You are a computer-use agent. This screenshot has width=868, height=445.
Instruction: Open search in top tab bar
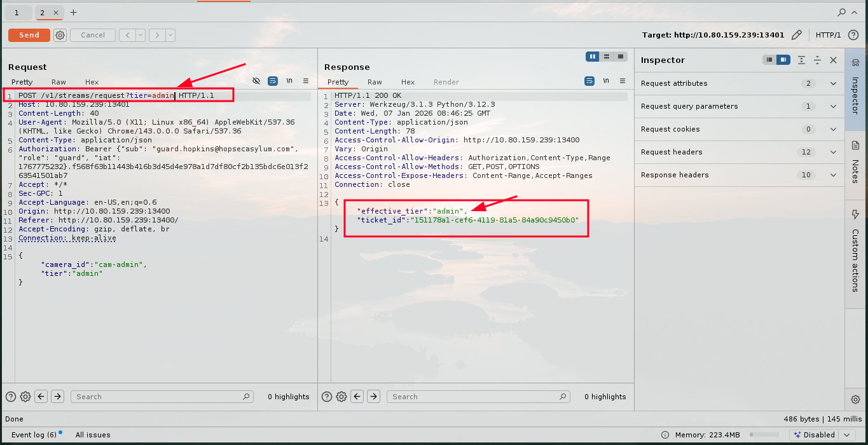842,12
